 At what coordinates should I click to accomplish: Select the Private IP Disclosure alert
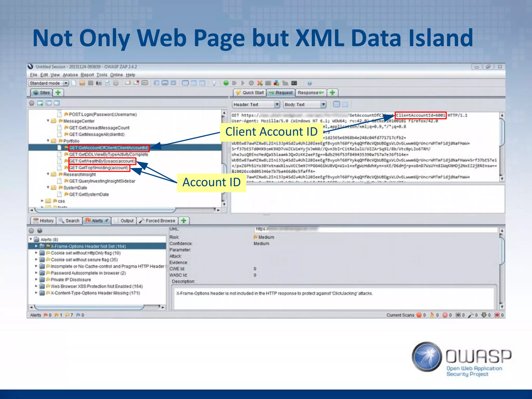coord(71,280)
